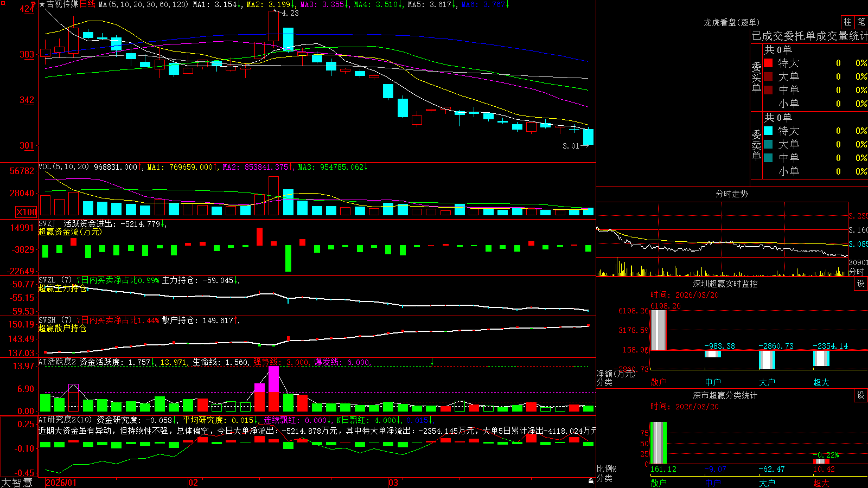The image size is (868, 488).
Task: Click the cyan 特大 sell order swatch
Action: (768, 131)
